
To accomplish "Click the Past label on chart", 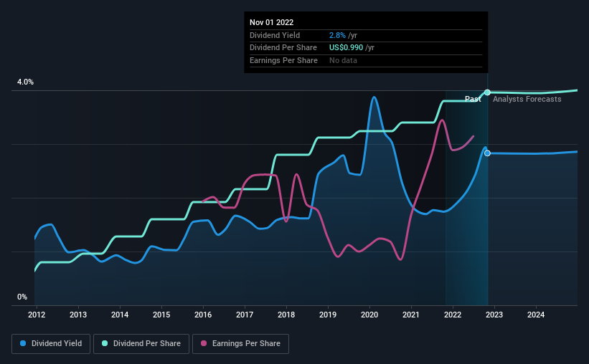I will [473, 99].
